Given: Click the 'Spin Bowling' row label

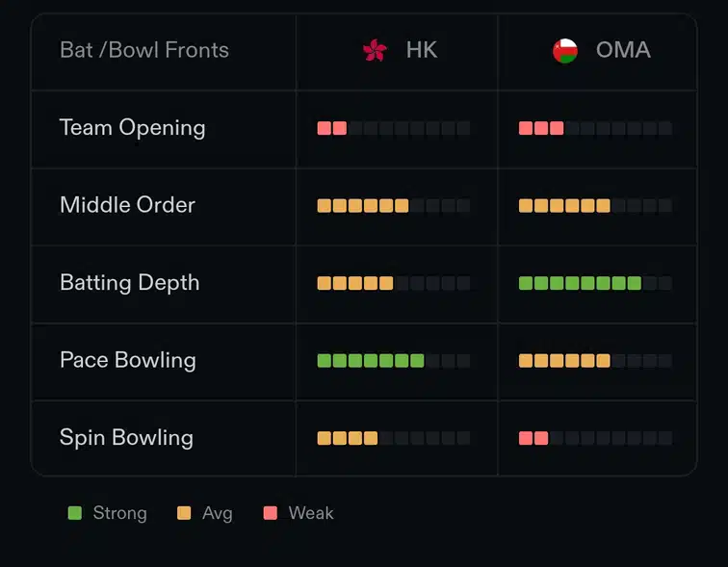Looking at the screenshot, I should (127, 438).
